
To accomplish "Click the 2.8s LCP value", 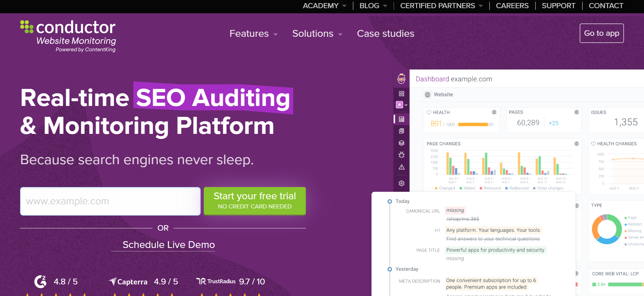I will coord(601,284).
